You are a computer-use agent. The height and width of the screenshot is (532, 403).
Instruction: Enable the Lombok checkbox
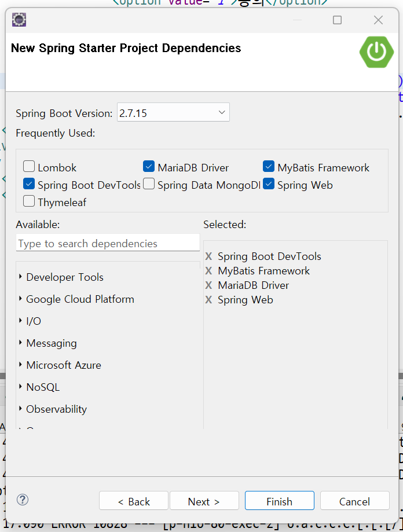[x=29, y=167]
